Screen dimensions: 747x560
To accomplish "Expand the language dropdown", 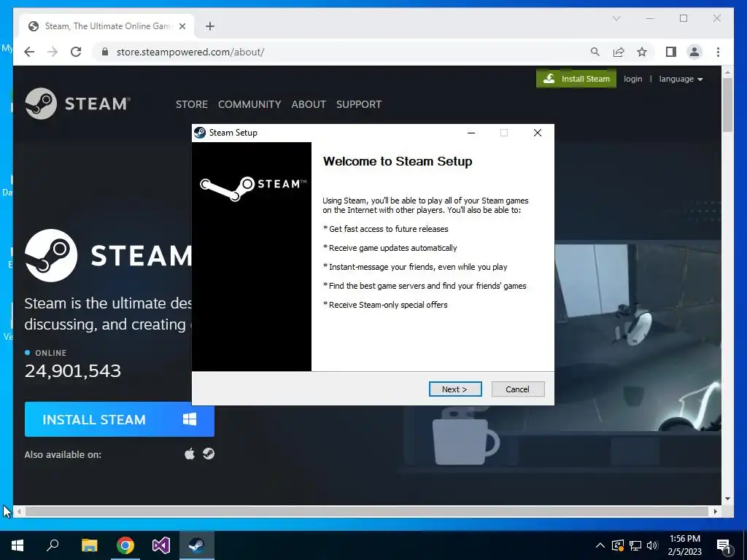I will (x=681, y=79).
